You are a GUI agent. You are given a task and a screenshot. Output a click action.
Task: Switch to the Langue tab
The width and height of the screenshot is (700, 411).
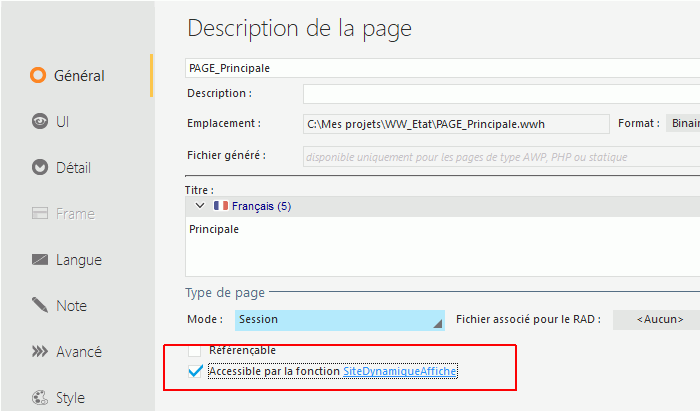[x=77, y=259]
